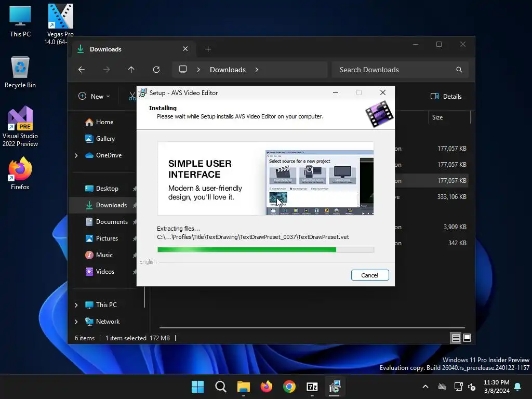The image size is (532, 399).
Task: Open File Explorer from taskbar
Action: 243,387
